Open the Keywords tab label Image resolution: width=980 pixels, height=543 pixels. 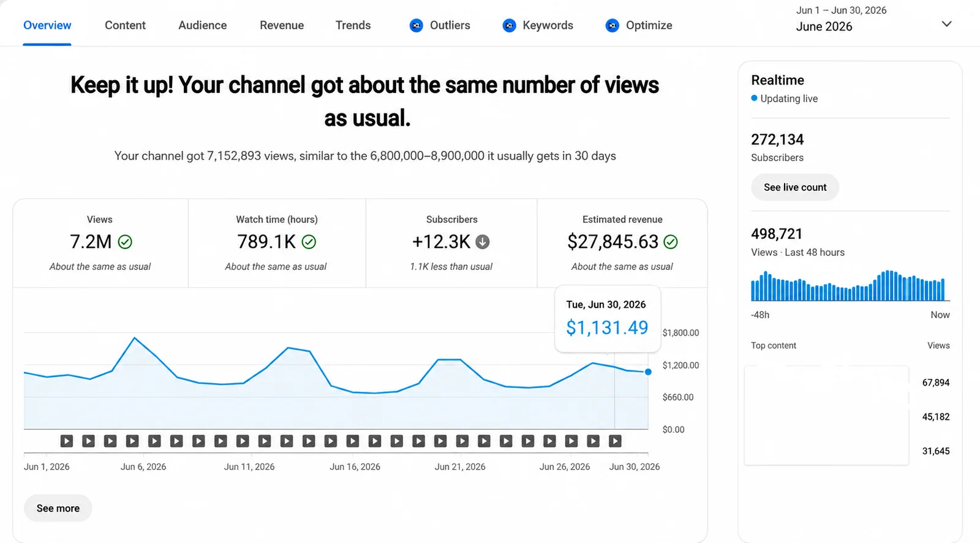(x=548, y=25)
